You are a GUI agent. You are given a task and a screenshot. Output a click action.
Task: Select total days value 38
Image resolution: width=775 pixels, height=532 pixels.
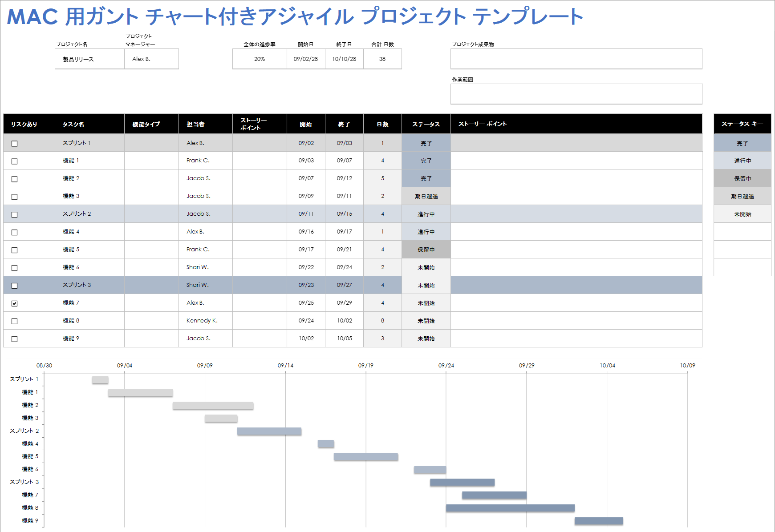pos(382,59)
